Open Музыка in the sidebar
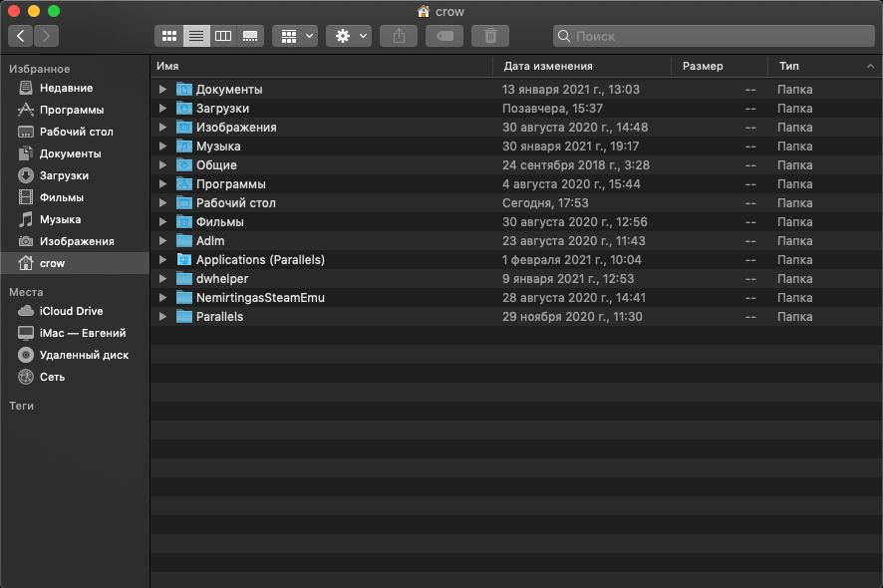Screen dimensions: 883x588 pos(75,219)
